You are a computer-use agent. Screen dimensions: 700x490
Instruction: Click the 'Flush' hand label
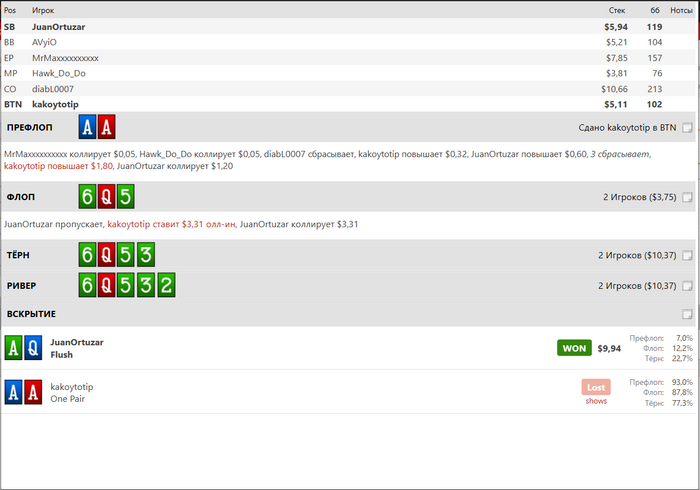(x=62, y=355)
